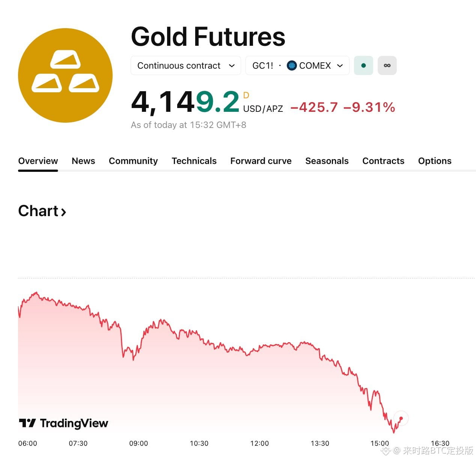The height and width of the screenshot is (460, 476).
Task: Select the Technicals tab
Action: pos(194,161)
